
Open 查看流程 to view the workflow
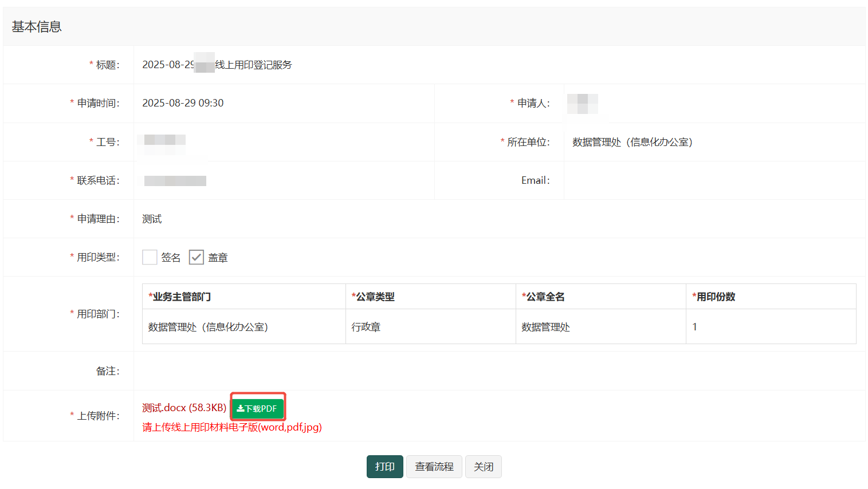pyautogui.click(x=434, y=467)
